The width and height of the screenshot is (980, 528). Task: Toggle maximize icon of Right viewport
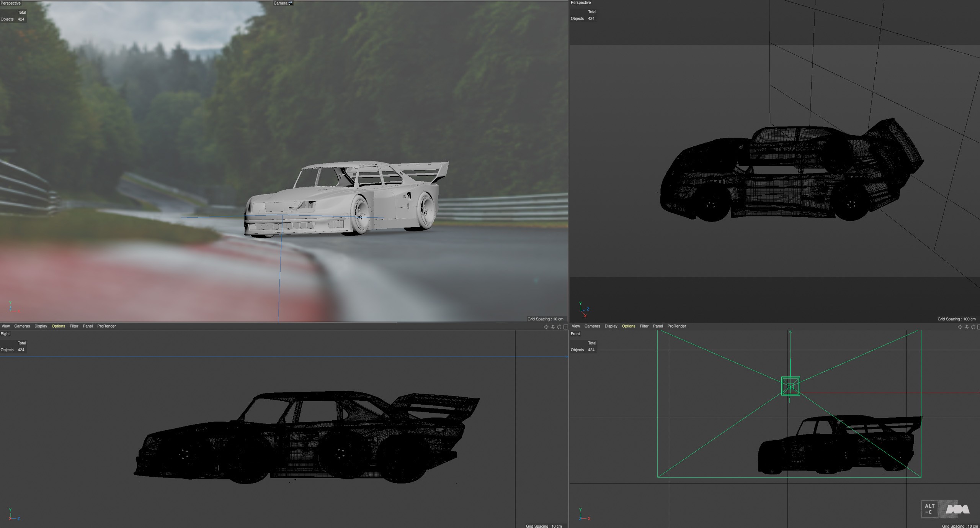(565, 327)
